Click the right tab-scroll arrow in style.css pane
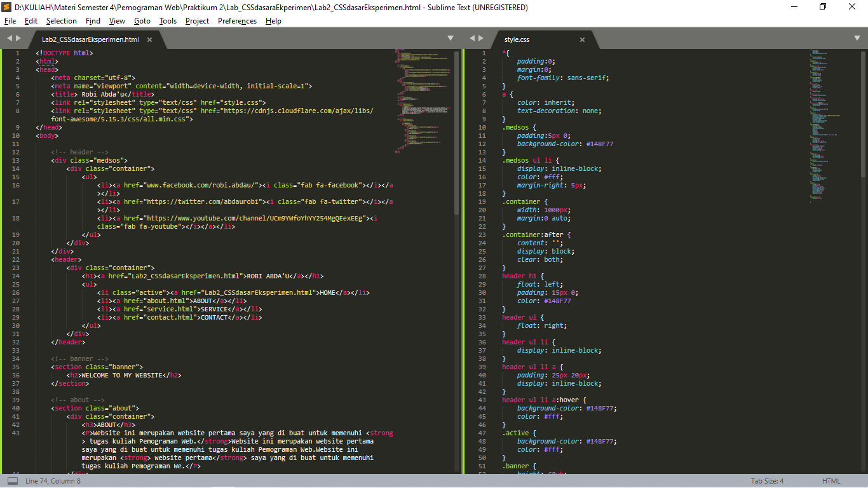The height and width of the screenshot is (488, 868). coord(481,38)
